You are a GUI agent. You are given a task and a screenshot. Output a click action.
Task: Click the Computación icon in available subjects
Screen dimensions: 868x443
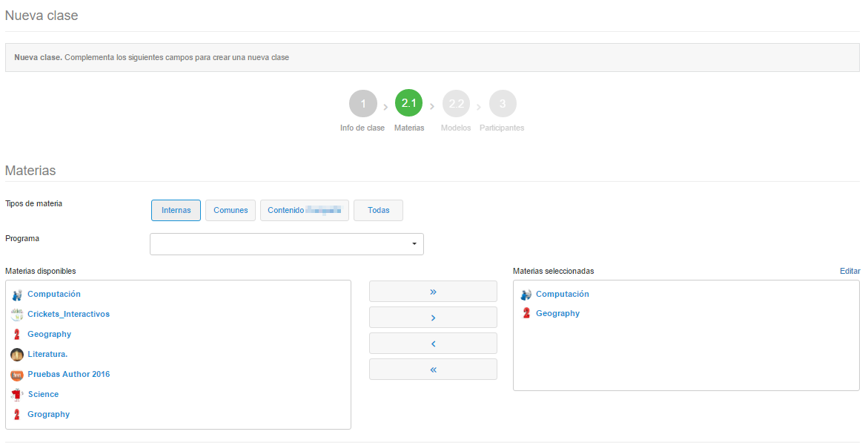[x=17, y=295]
